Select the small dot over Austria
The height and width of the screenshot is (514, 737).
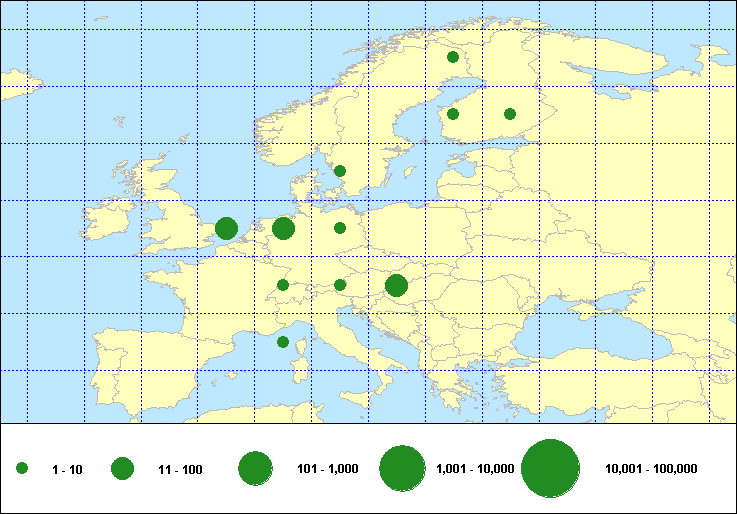340,285
